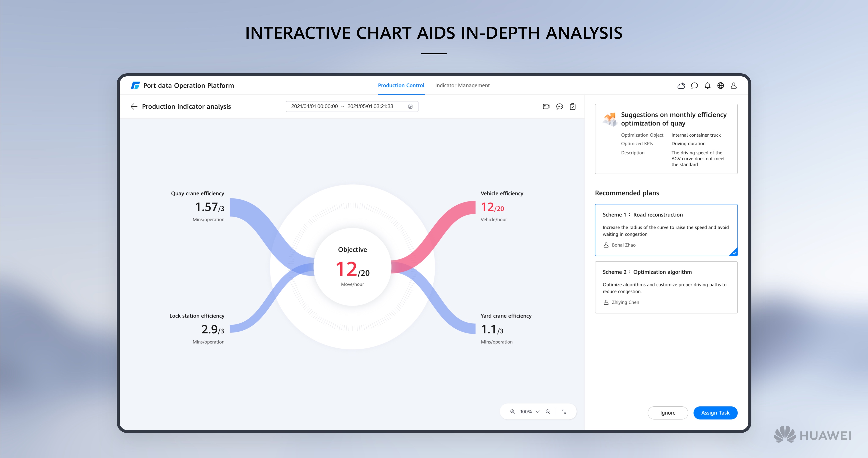Toggle fullscreen with the expand arrows
This screenshot has height=458, width=868.
(x=564, y=412)
